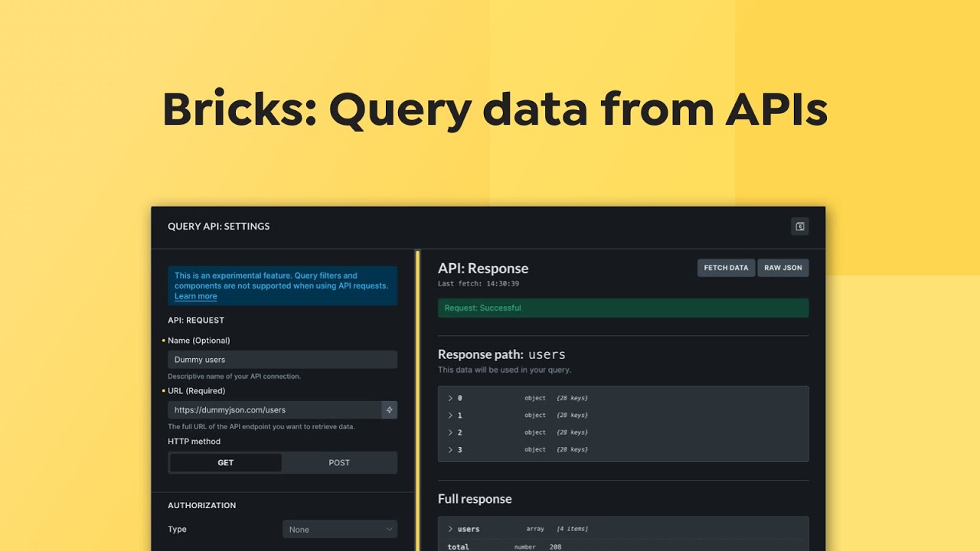Click the dynamic data bolt icon in the URL field
Image resolution: width=980 pixels, height=551 pixels.
pyautogui.click(x=389, y=410)
